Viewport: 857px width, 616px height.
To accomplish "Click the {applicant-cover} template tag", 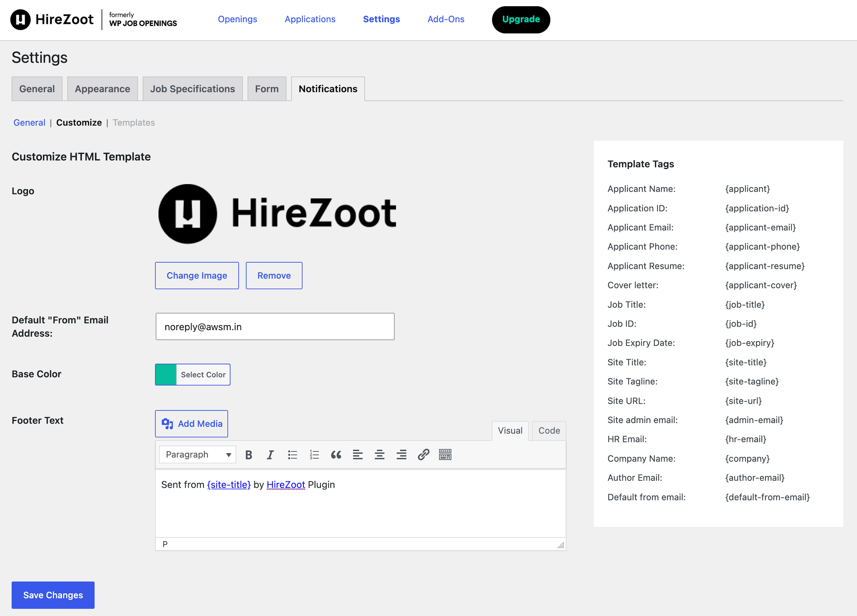I will pyautogui.click(x=761, y=285).
